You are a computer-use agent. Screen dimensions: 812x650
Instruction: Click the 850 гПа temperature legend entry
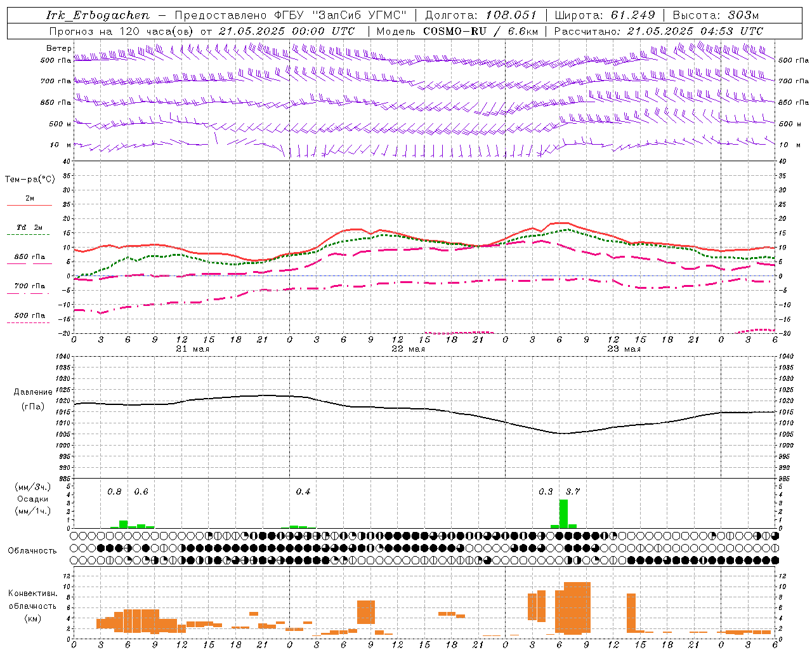[30, 257]
